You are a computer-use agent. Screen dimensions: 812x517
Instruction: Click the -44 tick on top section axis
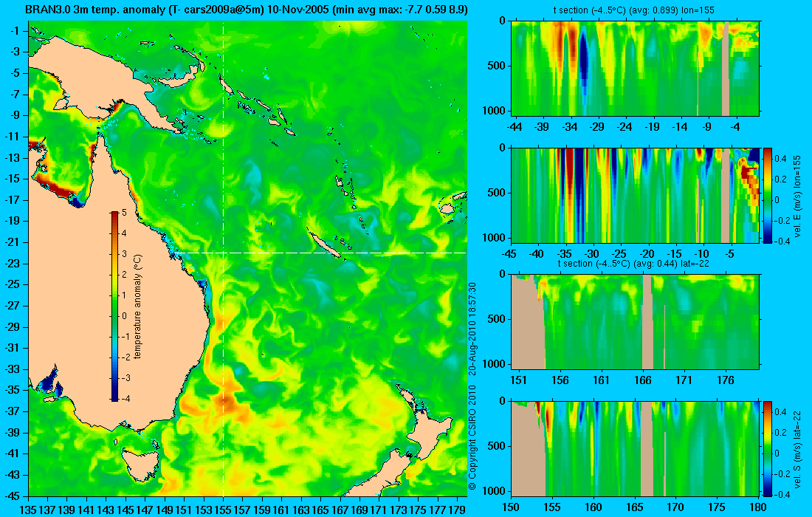pos(515,126)
